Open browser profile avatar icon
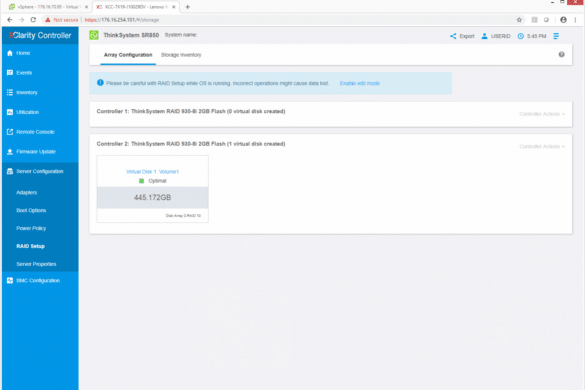Image resolution: width=585 pixels, height=390 pixels. point(563,20)
